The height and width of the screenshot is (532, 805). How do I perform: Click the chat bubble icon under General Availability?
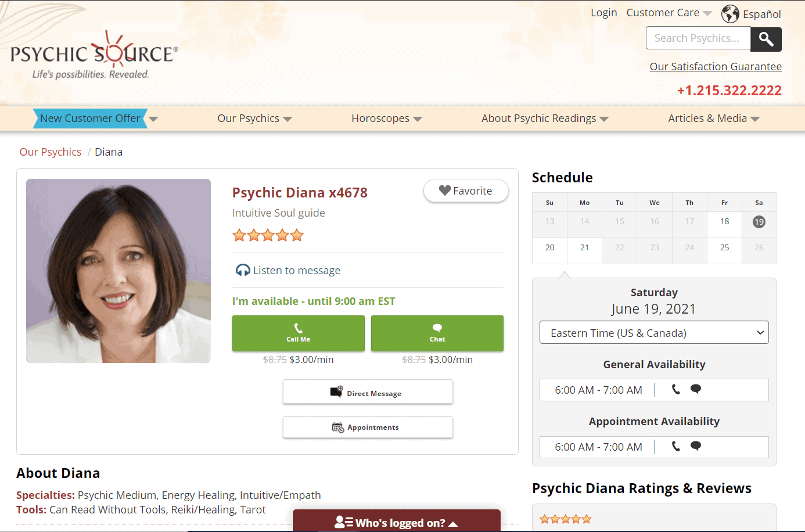tap(696, 389)
